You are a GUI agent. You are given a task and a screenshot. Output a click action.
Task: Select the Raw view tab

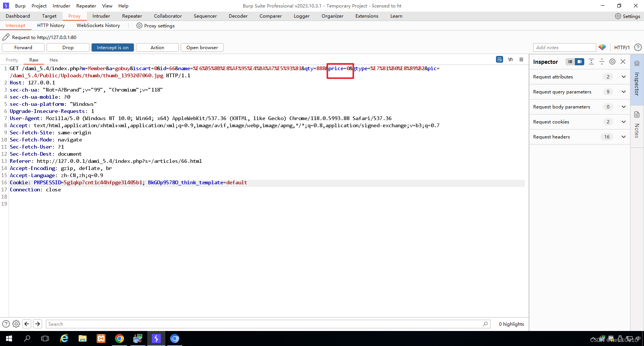(34, 60)
